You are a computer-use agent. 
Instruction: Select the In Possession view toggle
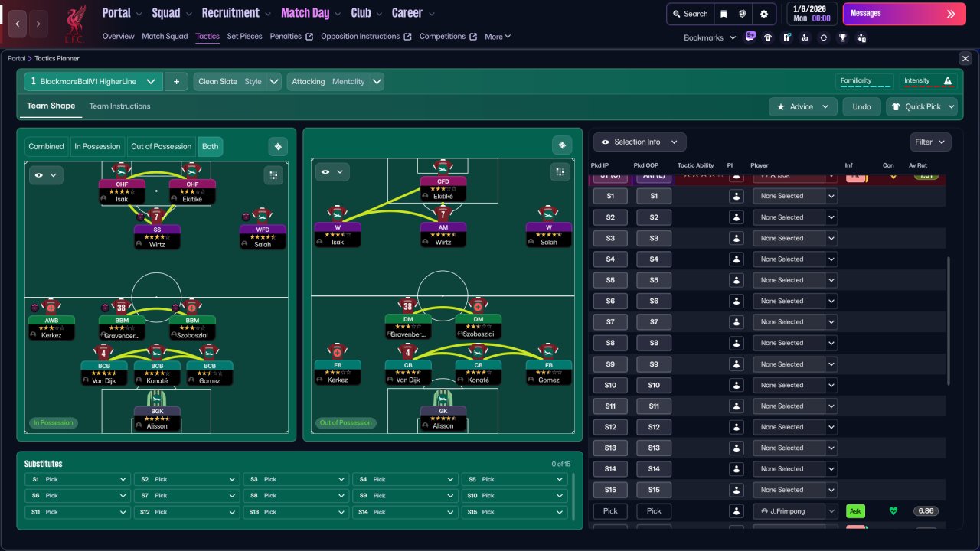coord(97,147)
